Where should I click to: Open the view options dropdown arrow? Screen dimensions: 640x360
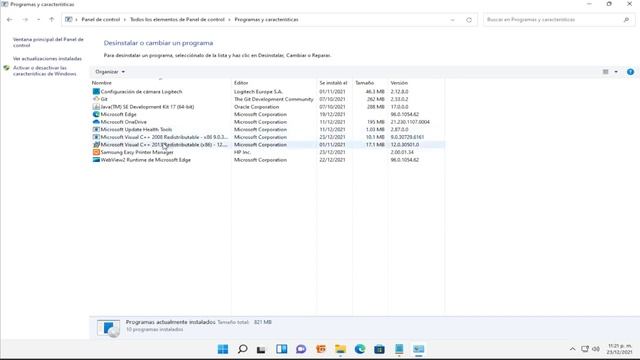point(616,72)
